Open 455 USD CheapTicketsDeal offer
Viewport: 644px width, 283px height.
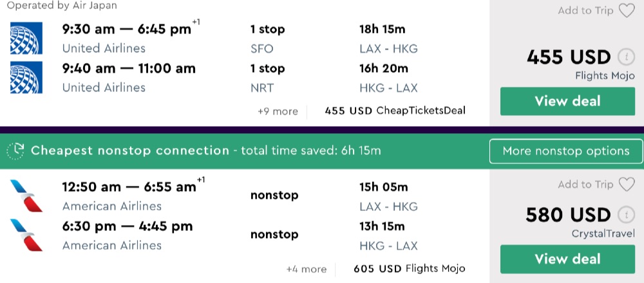[395, 111]
